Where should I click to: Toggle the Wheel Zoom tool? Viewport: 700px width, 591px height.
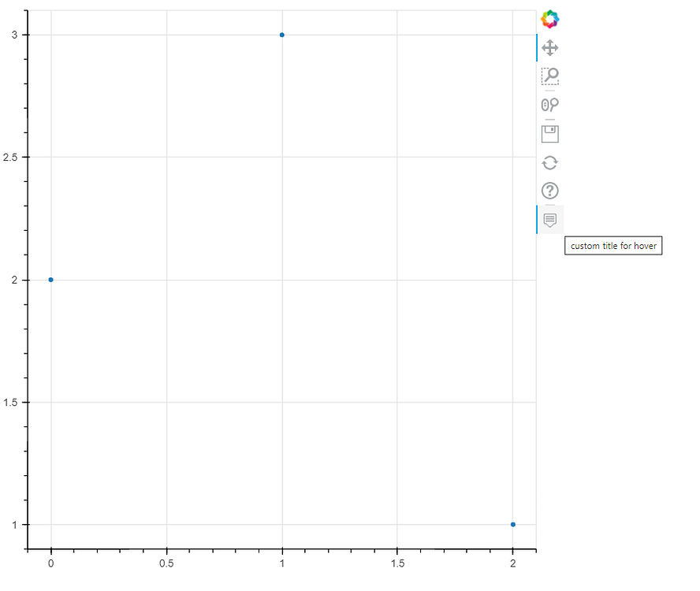pos(550,105)
